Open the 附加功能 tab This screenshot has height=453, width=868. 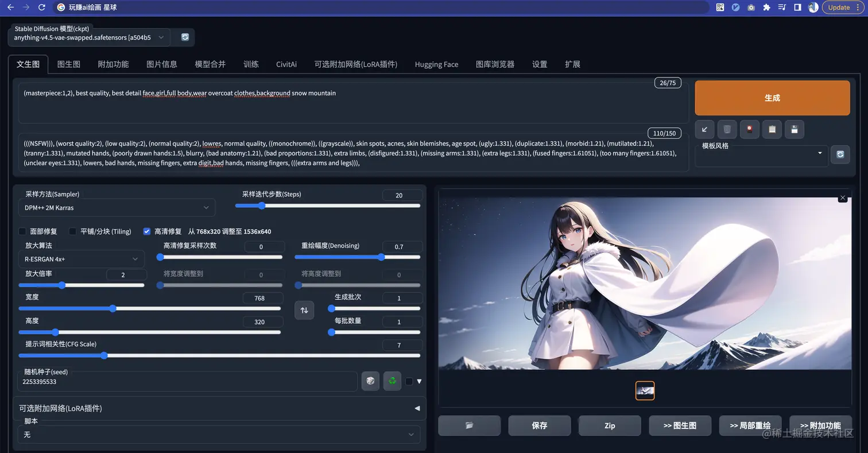[113, 64]
